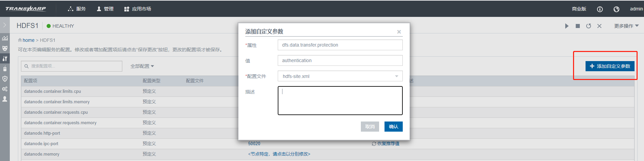Screen dimensions: 644x161
Task: Restart the HDFS1 service (circular arrow icon)
Action: 589,26
